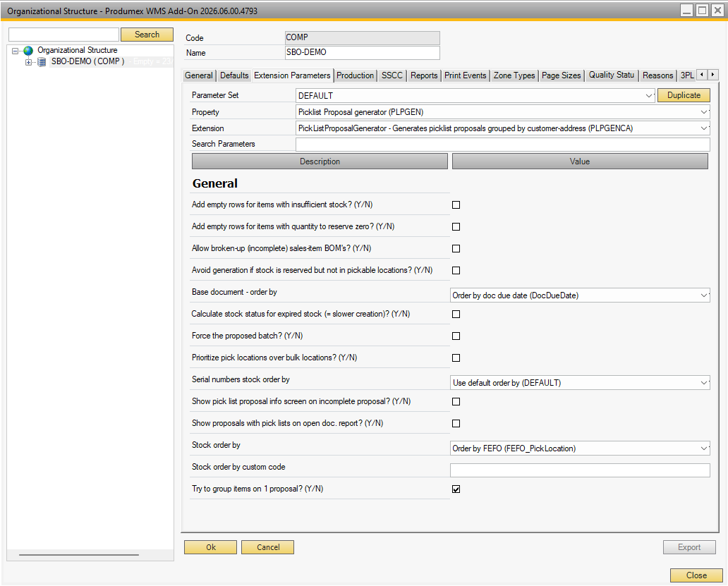Maximize the Organizational Structure window
728x586 pixels.
(x=703, y=10)
